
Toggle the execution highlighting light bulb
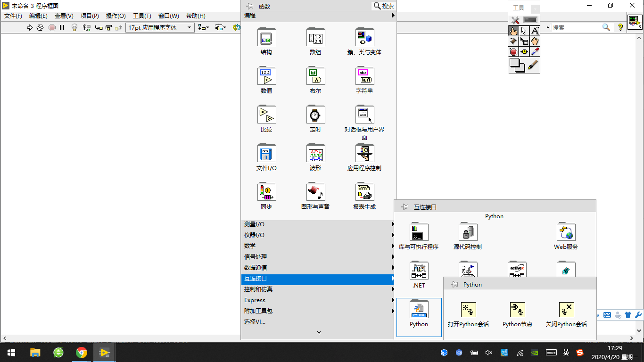click(74, 27)
